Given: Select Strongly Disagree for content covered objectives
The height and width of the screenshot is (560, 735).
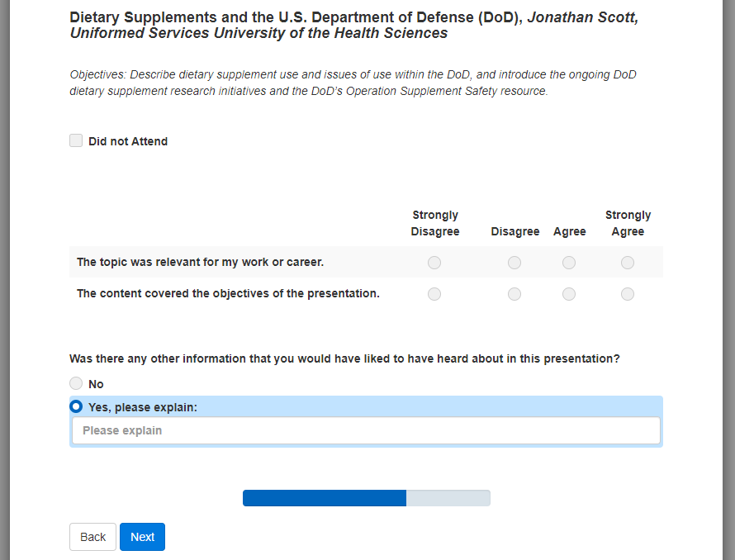Looking at the screenshot, I should pos(434,294).
